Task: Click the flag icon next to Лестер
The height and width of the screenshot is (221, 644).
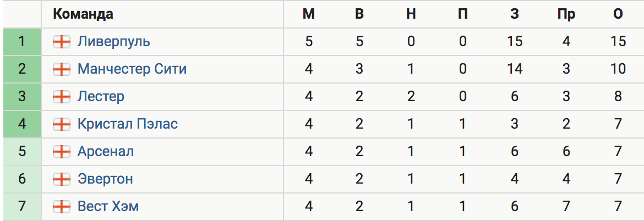Action: (62, 97)
